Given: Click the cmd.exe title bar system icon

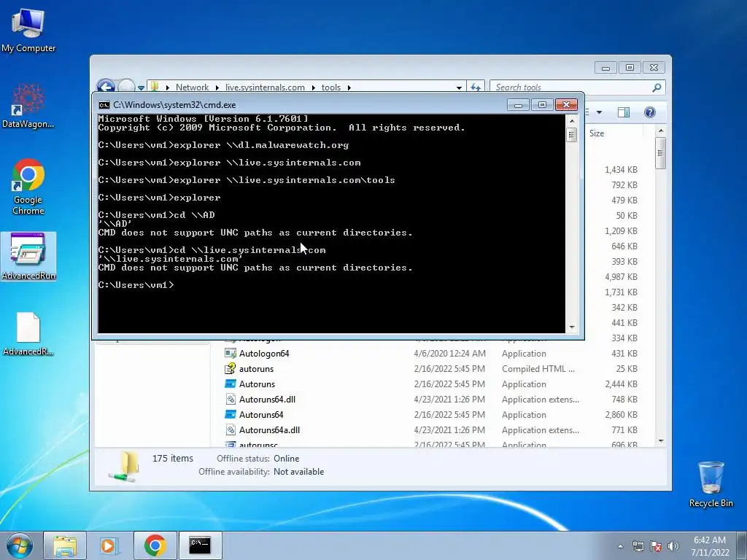Looking at the screenshot, I should pyautogui.click(x=104, y=105).
